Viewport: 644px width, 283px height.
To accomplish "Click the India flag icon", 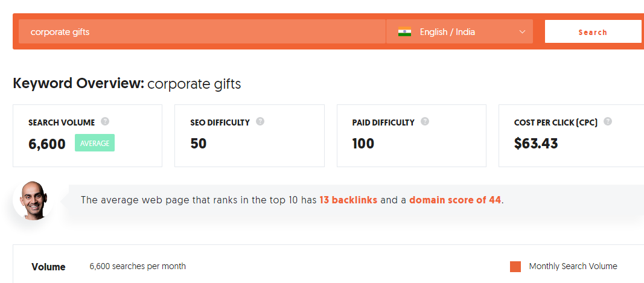I will (404, 32).
